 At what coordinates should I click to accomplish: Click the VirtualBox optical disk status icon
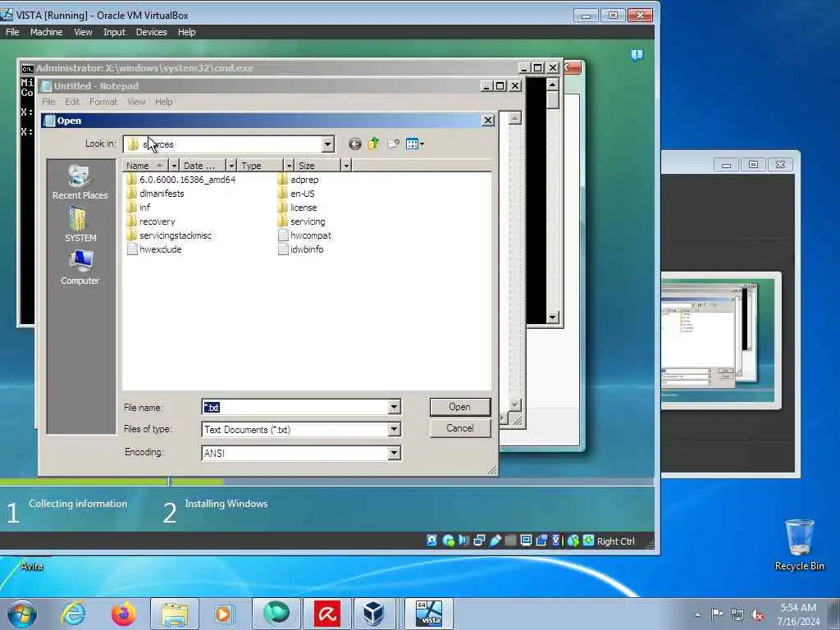(x=449, y=541)
